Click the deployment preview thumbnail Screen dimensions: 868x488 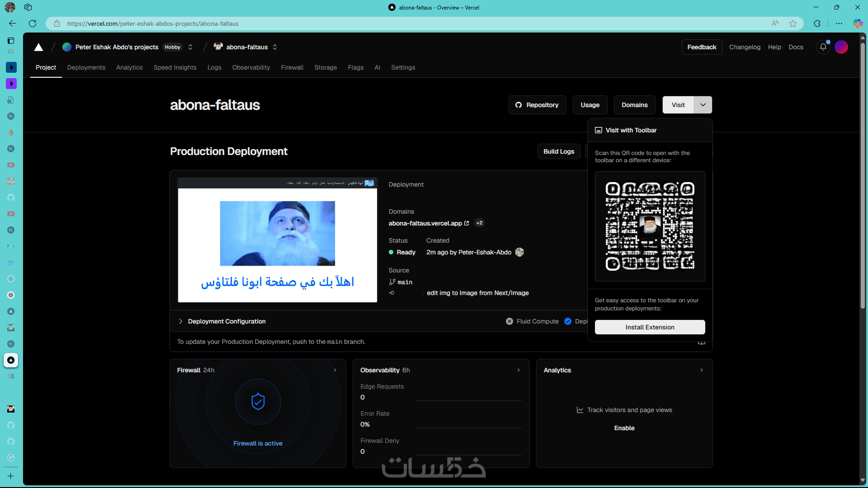(x=277, y=240)
